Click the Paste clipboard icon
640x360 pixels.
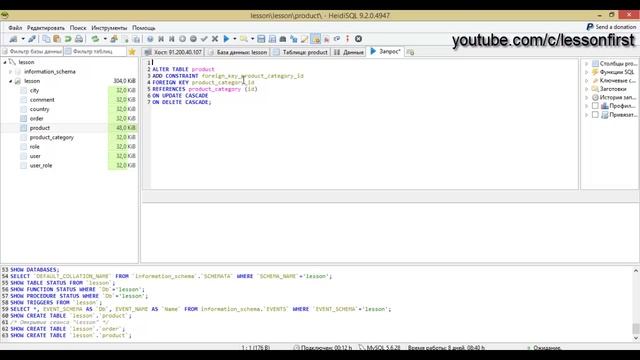point(57,39)
